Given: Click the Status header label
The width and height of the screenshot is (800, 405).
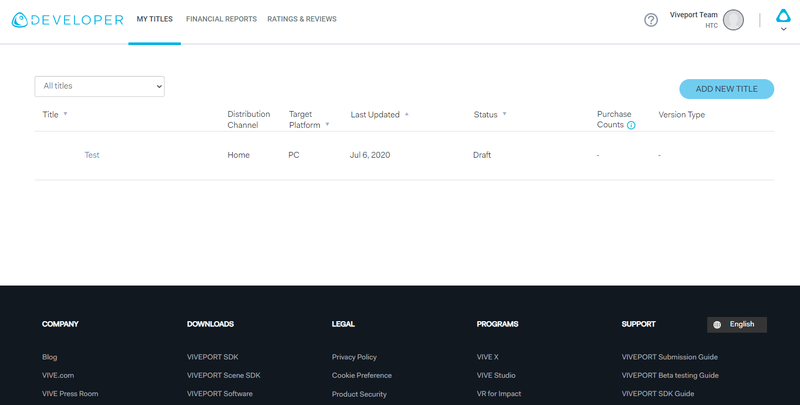Looking at the screenshot, I should pos(485,115).
